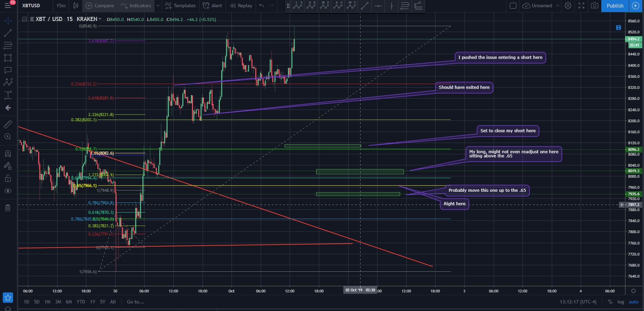
Task: Select the WXY double combo wave tool
Action: tap(351, 6)
